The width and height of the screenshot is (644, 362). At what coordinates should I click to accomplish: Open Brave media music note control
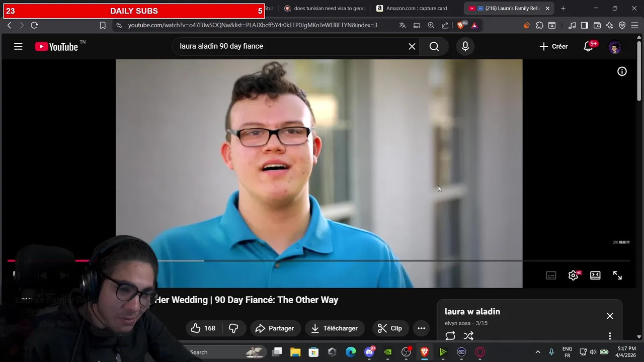pos(572,25)
